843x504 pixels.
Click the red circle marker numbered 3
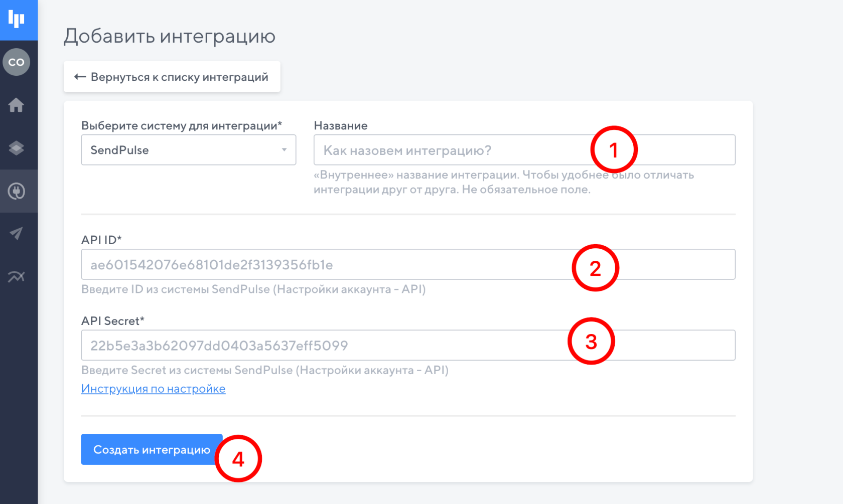click(x=591, y=341)
